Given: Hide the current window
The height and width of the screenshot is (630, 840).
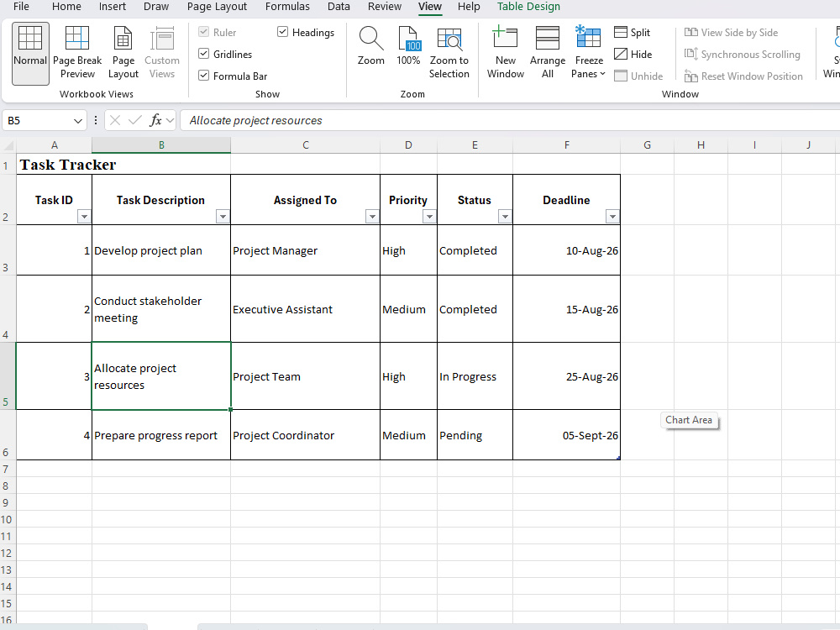Looking at the screenshot, I should 633,54.
